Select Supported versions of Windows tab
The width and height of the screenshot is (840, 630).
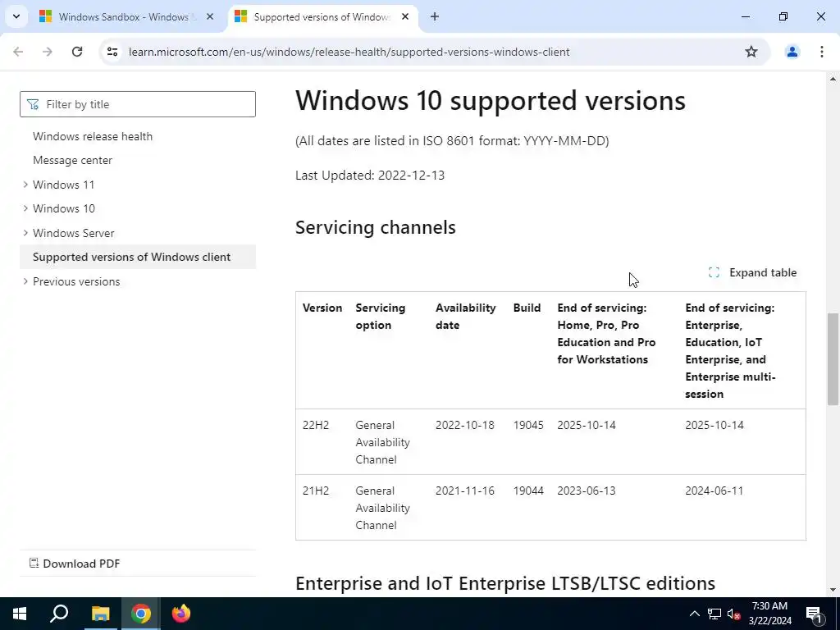pos(322,16)
